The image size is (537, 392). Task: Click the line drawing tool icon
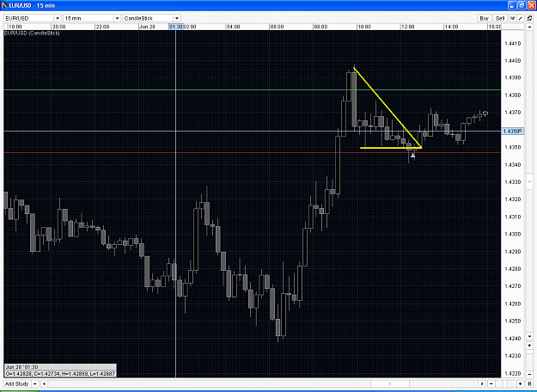[x=521, y=18]
